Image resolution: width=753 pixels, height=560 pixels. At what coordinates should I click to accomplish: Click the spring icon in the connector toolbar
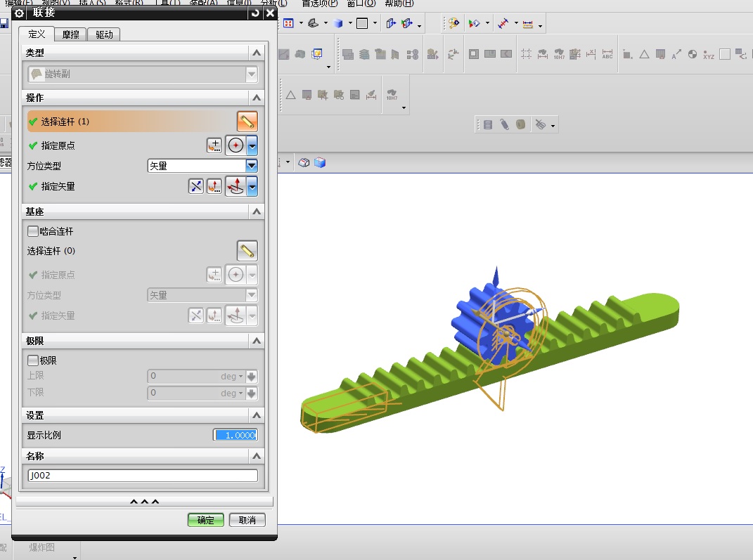488,125
